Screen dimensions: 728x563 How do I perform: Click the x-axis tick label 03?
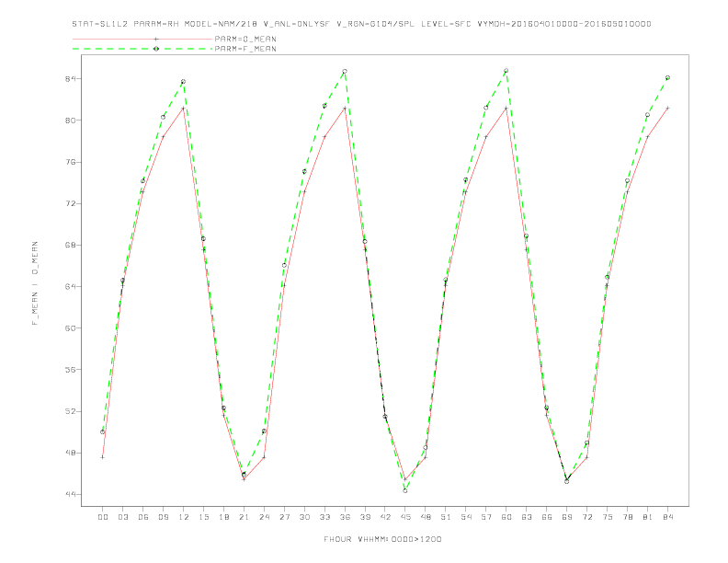(x=122, y=517)
